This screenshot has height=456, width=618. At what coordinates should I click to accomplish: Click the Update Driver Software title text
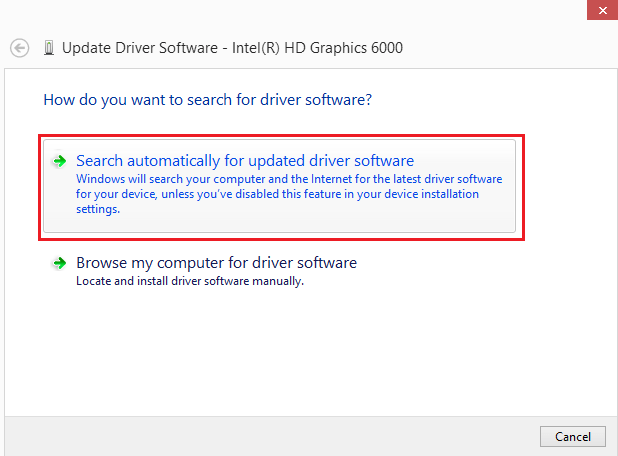point(140,48)
